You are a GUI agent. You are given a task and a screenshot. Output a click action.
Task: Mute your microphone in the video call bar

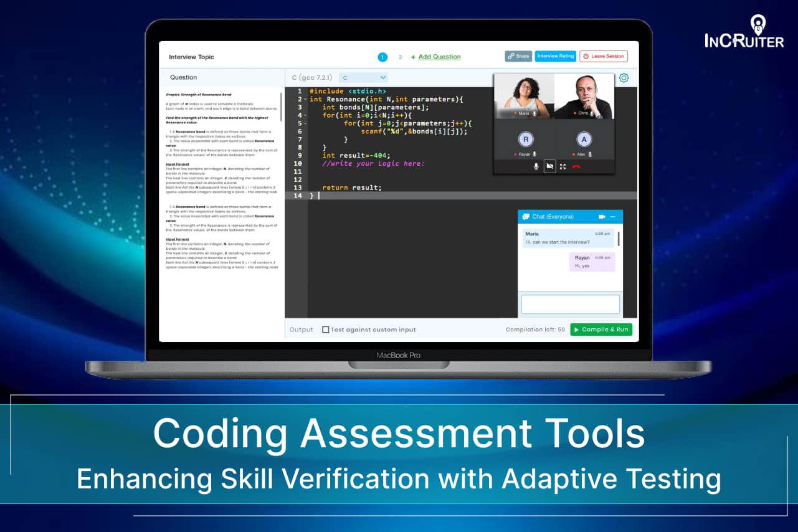click(x=536, y=166)
